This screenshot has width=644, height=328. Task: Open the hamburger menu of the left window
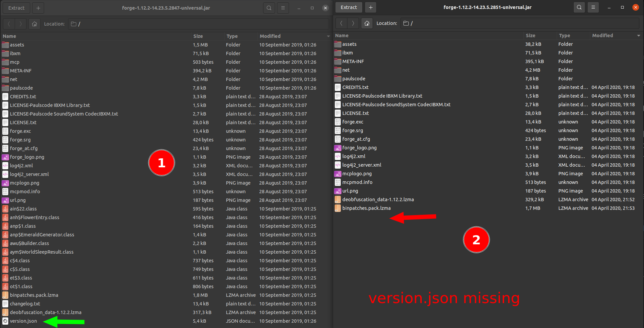(283, 8)
